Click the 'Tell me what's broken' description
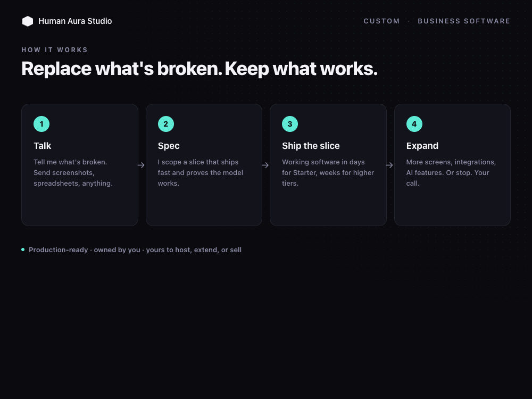Screen dimensions: 532x399 pos(73,173)
